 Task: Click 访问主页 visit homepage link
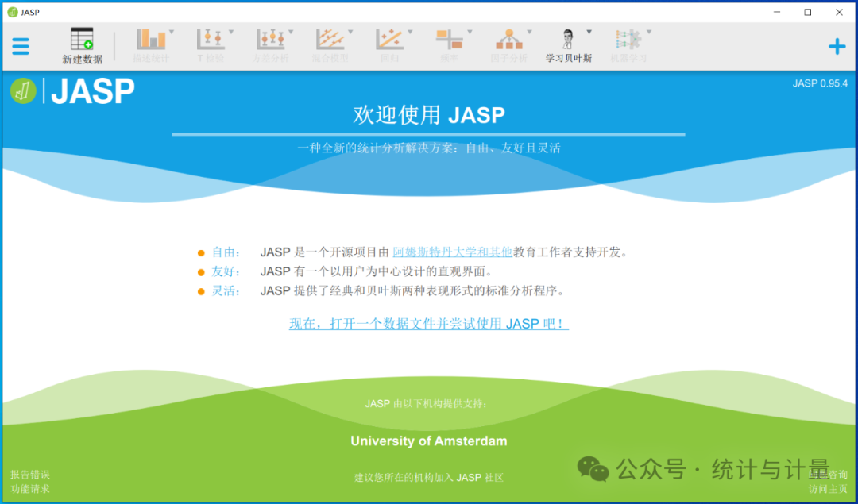828,489
